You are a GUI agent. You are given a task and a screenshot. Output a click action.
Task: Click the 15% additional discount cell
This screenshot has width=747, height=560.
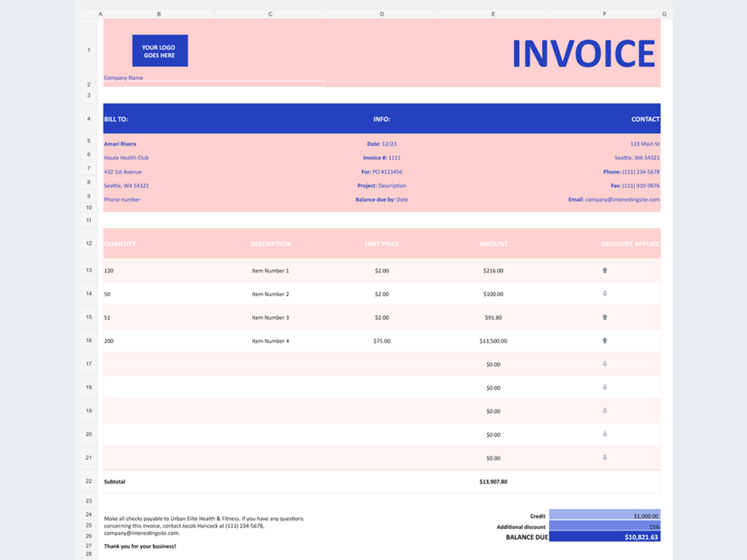click(x=604, y=526)
